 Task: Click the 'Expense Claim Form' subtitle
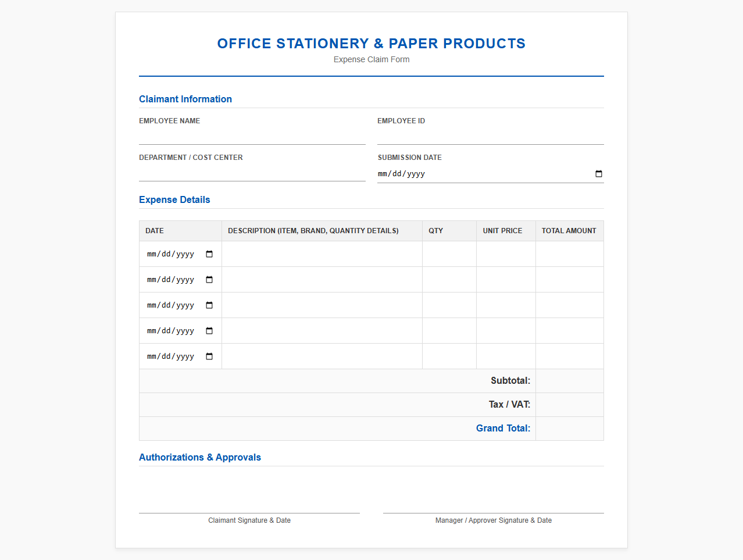(x=371, y=59)
